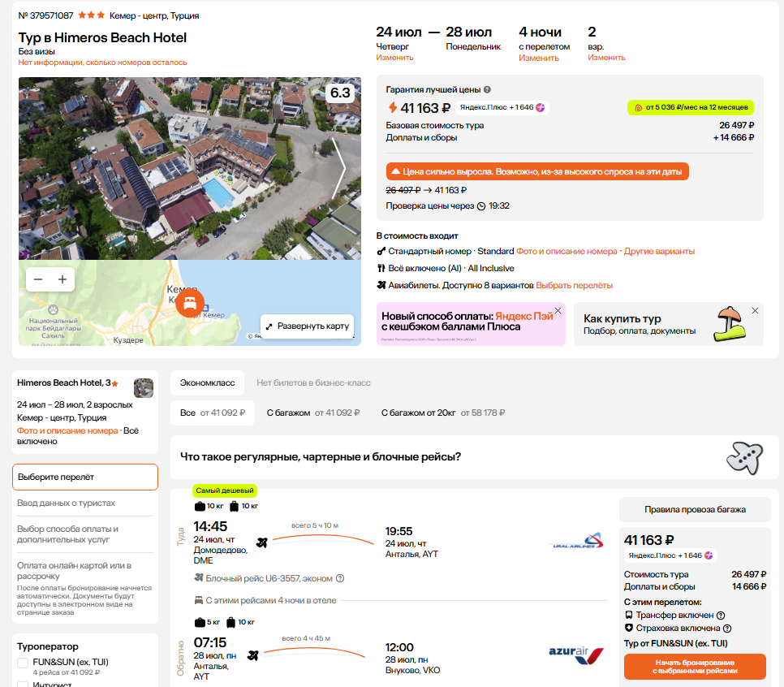
Task: Click the airplane illustration in flight types banner
Action: click(744, 457)
